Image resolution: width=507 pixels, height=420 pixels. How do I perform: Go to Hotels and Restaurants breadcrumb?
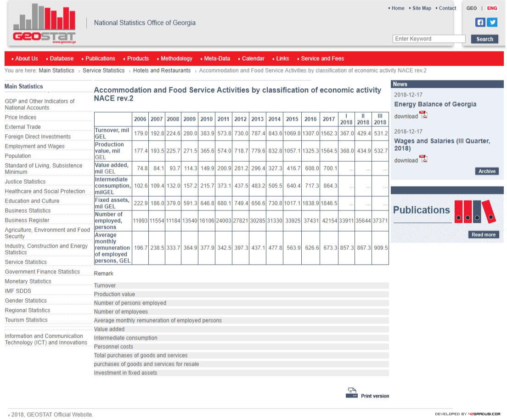pyautogui.click(x=162, y=70)
